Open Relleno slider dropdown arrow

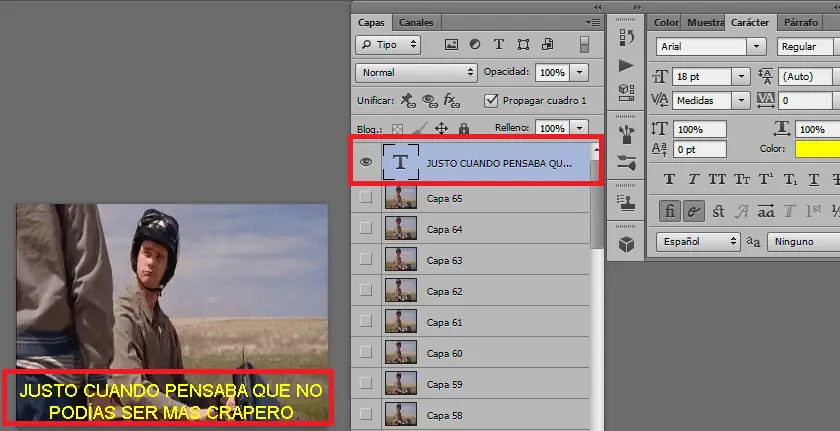click(x=579, y=128)
